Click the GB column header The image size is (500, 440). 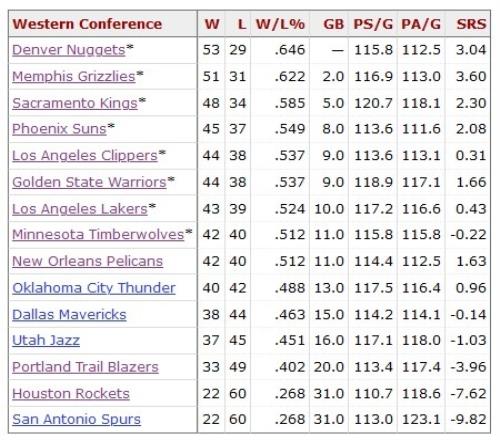[x=333, y=24]
